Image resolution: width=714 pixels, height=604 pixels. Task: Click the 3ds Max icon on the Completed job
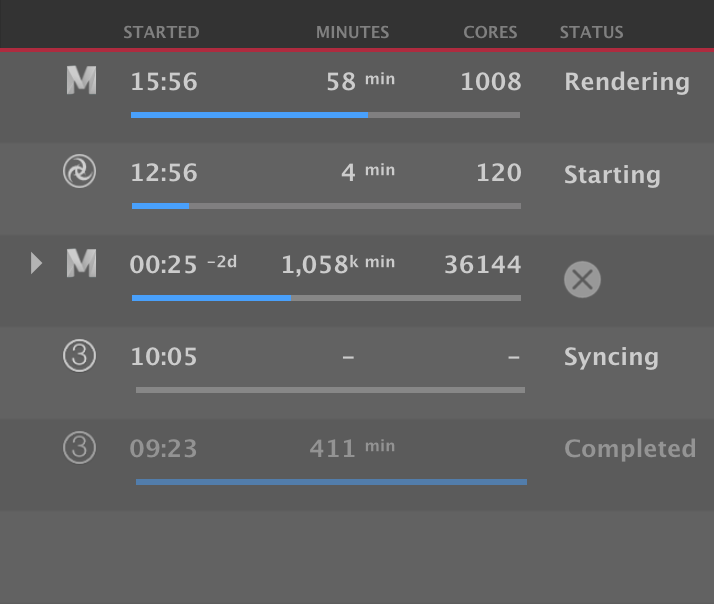[79, 448]
